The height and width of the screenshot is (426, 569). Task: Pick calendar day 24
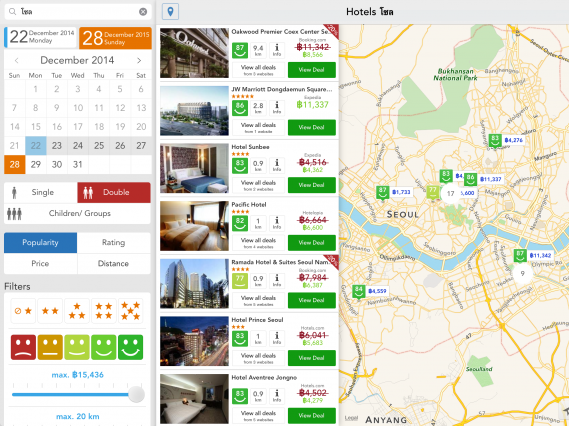tap(78, 146)
